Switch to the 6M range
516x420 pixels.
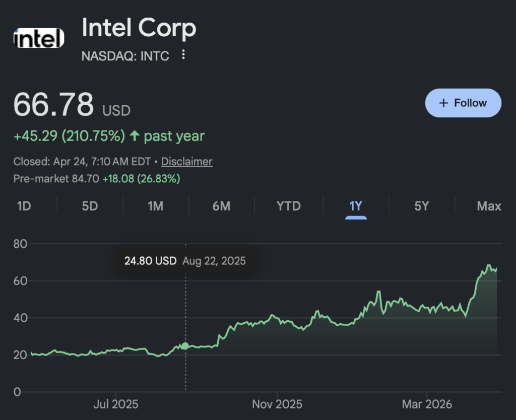pos(221,206)
